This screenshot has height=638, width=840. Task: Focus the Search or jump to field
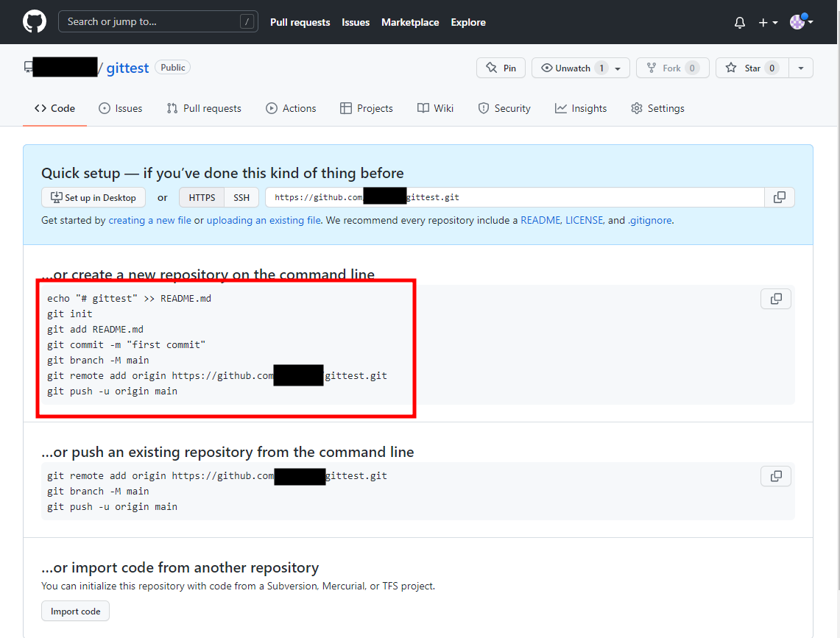158,21
